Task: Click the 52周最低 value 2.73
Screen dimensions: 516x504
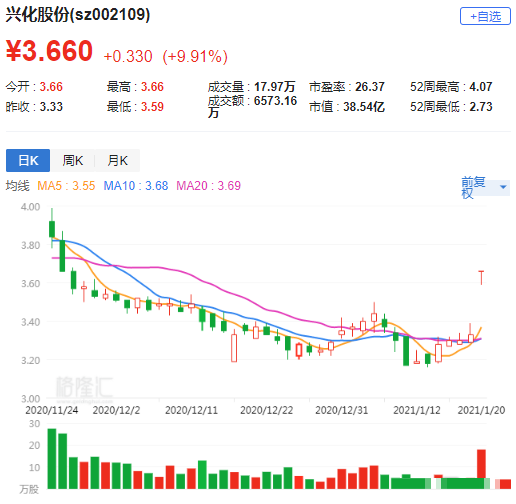Action: 481,107
